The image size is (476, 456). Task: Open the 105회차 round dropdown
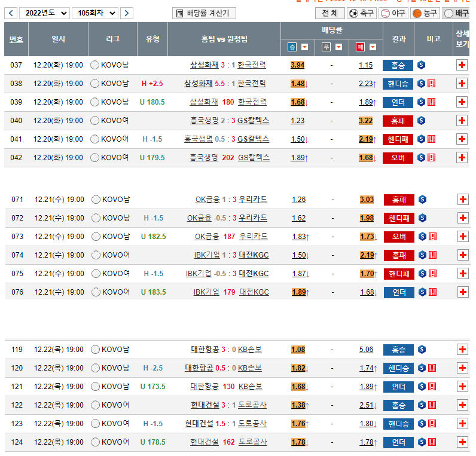click(x=94, y=13)
